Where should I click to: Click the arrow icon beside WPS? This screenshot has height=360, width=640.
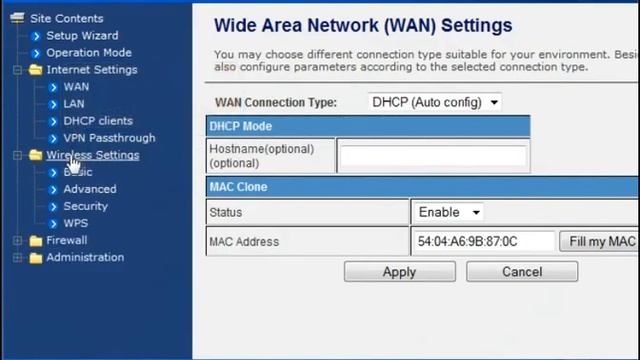pos(53,224)
